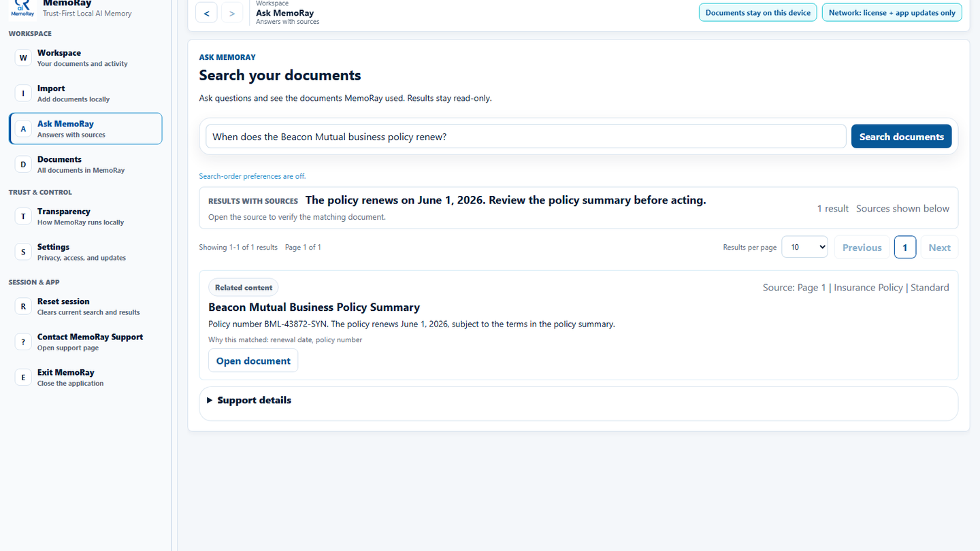Click the A icon for Ask MemoRay

tap(23, 129)
